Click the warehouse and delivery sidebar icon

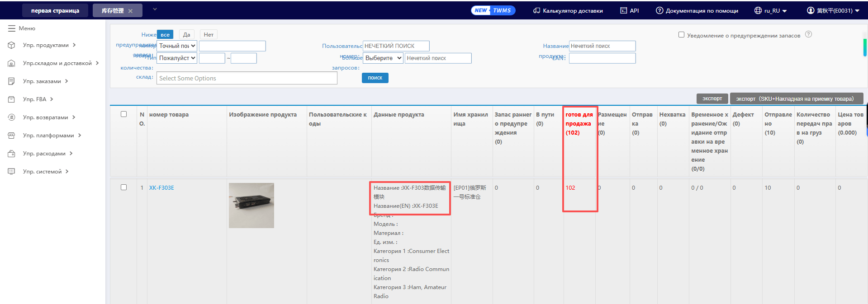tap(12, 63)
